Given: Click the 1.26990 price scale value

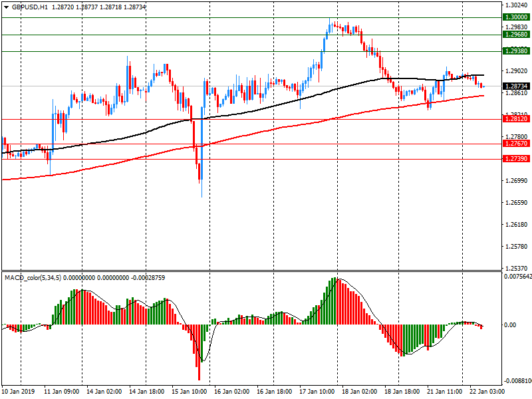Looking at the screenshot, I should [517, 181].
